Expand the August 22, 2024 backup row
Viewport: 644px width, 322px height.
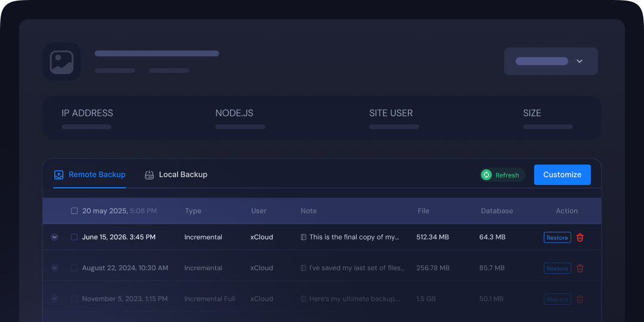click(x=55, y=268)
